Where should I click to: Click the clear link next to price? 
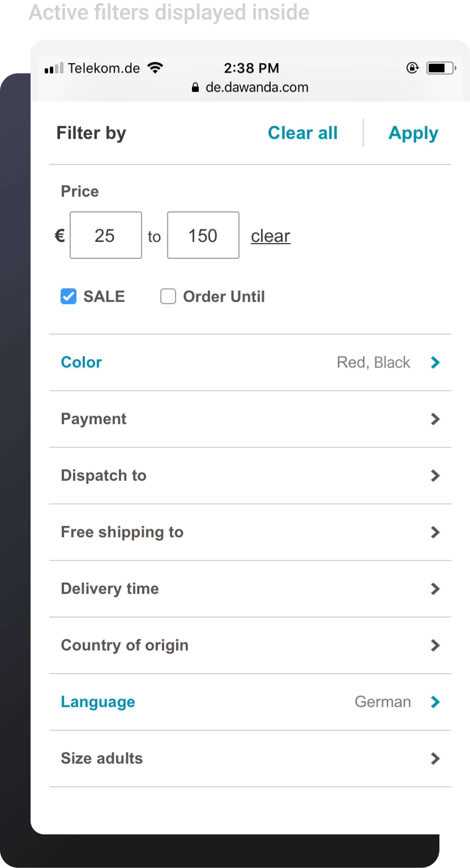pyautogui.click(x=270, y=236)
